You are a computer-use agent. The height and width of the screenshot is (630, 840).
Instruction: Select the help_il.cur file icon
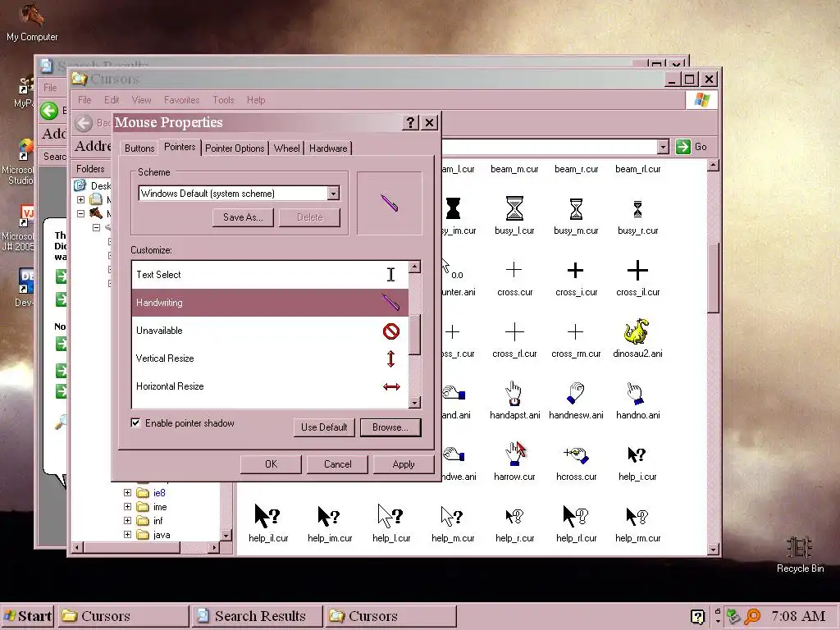click(x=267, y=516)
